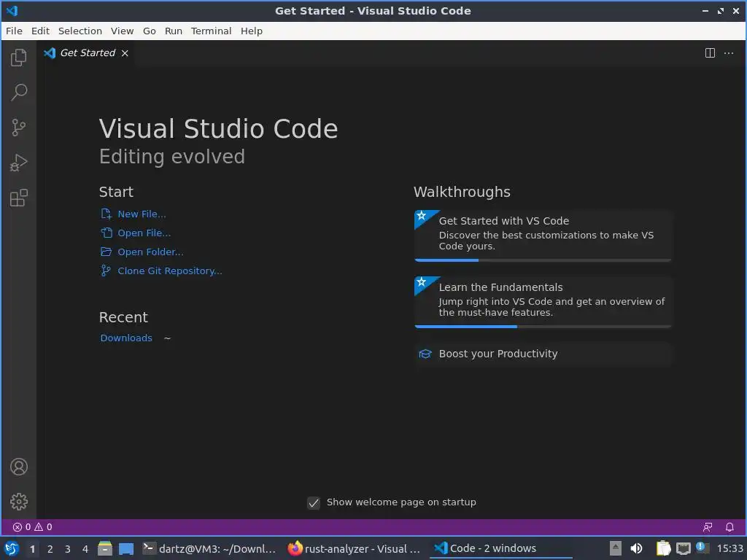The width and height of the screenshot is (747, 560).
Task: Open the Selection menu
Action: click(80, 31)
